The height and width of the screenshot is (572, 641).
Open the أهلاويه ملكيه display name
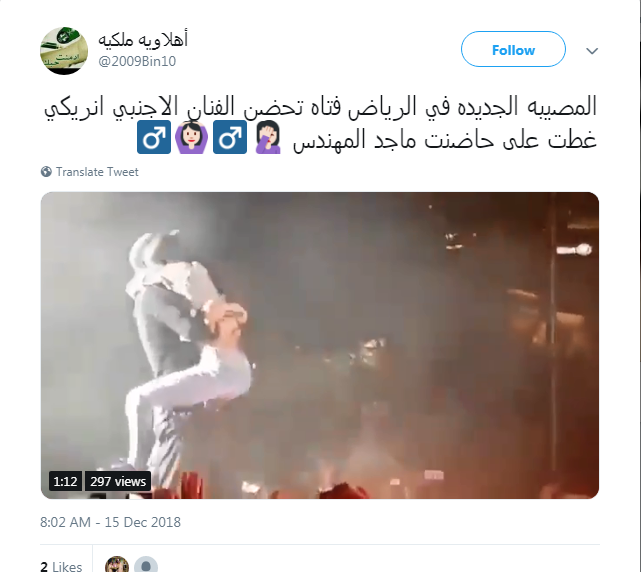coord(143,39)
